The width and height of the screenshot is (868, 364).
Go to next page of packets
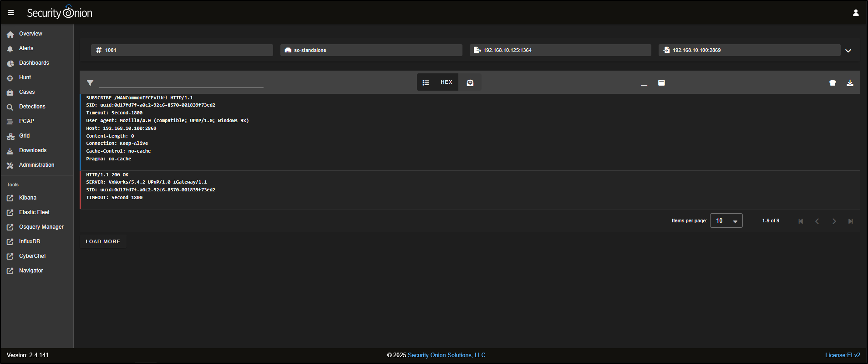click(x=834, y=221)
